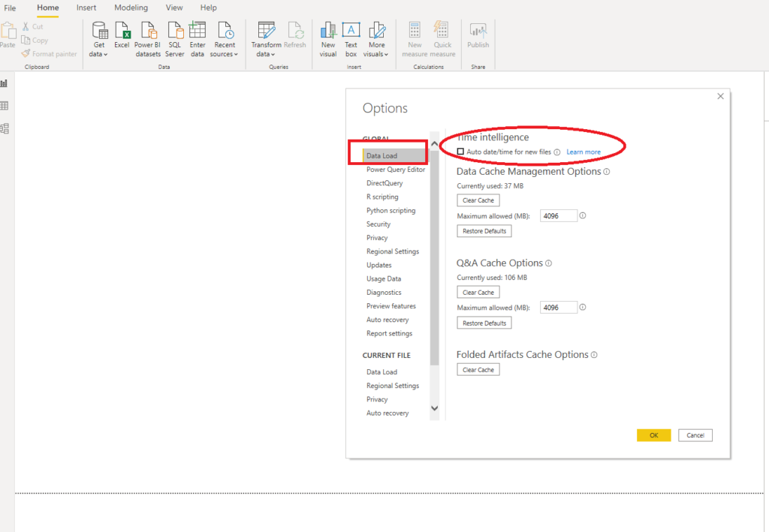
Task: Click the Auto date/time info icon
Action: pyautogui.click(x=557, y=152)
